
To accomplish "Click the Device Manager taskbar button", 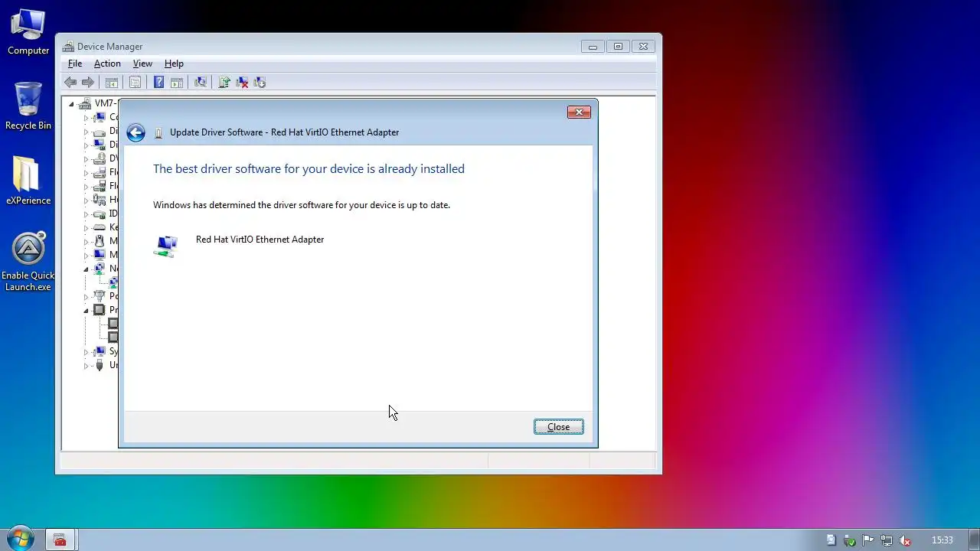I will (x=60, y=540).
